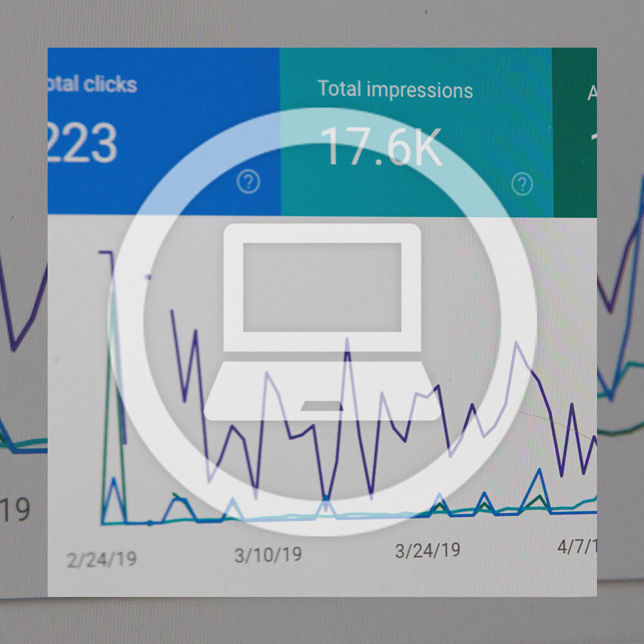Click the 2/24/19 date label on axis

tap(102, 558)
